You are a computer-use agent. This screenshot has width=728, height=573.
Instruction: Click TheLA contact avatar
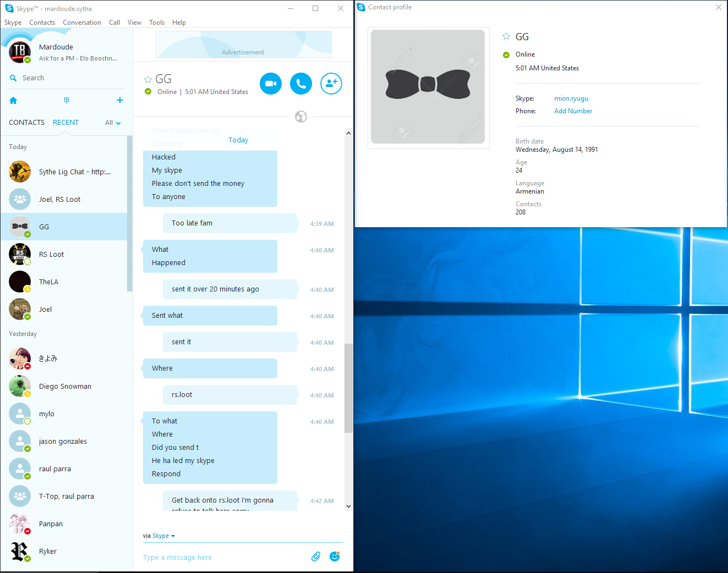pyautogui.click(x=20, y=282)
